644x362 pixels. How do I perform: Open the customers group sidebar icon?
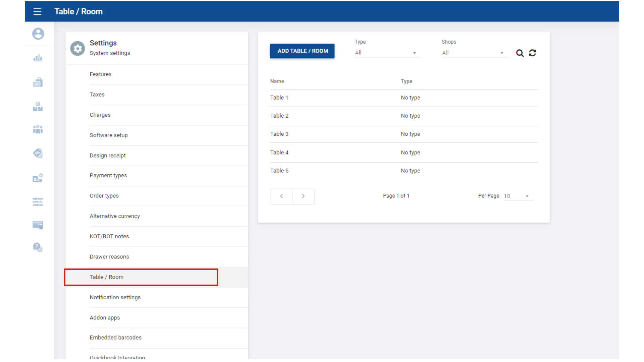coord(38,129)
